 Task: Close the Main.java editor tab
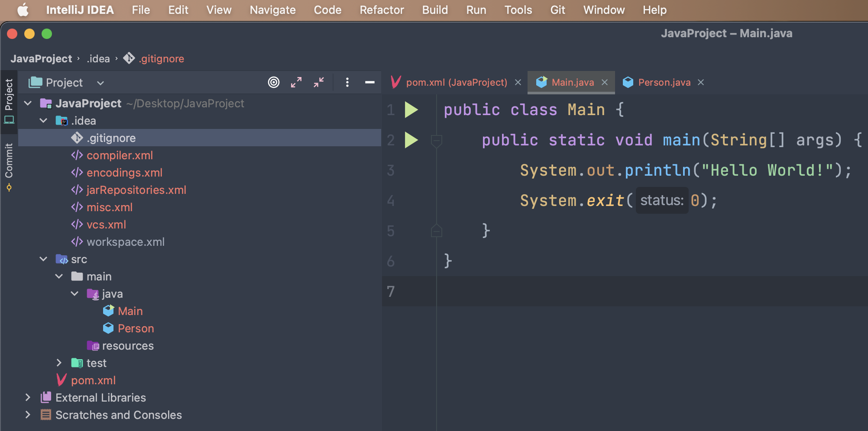click(x=605, y=82)
